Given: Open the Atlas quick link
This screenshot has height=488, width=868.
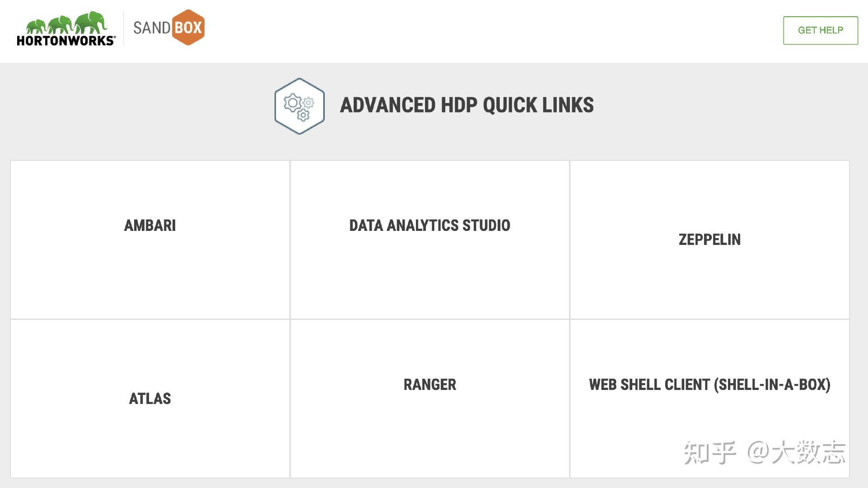Looking at the screenshot, I should (x=150, y=399).
